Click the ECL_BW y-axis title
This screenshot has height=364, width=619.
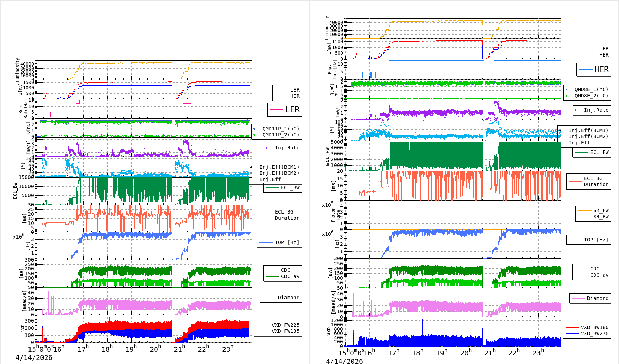(15, 191)
